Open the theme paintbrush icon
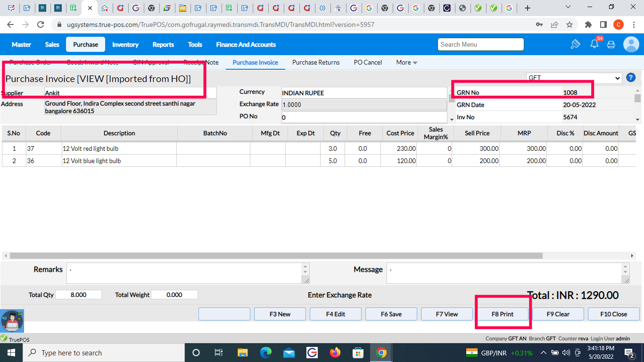The image size is (644, 362). (x=575, y=44)
